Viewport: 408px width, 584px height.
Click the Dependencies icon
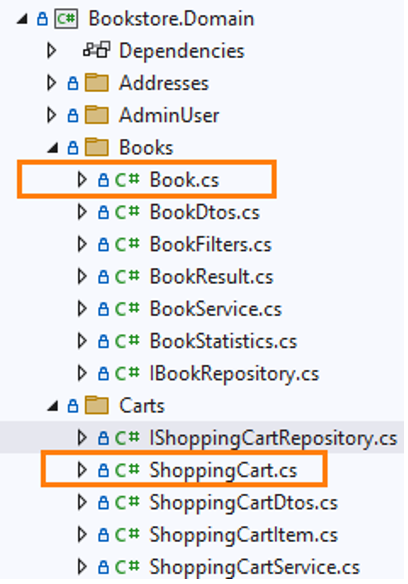pos(97,50)
